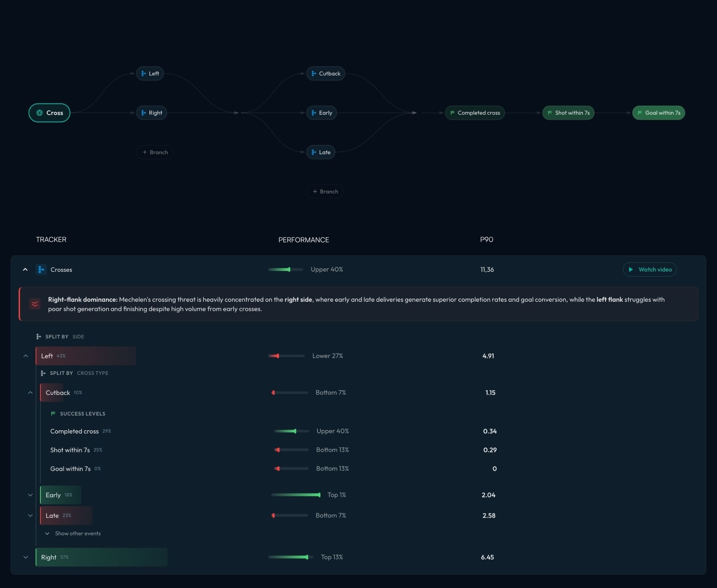717x588 pixels.
Task: Click the Right P90 value 6.45
Action: coord(487,557)
